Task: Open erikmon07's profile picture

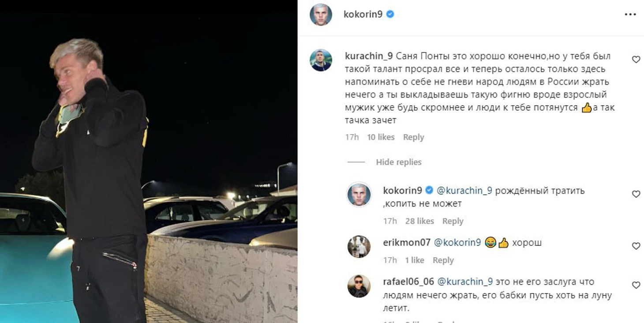Action: tap(359, 247)
